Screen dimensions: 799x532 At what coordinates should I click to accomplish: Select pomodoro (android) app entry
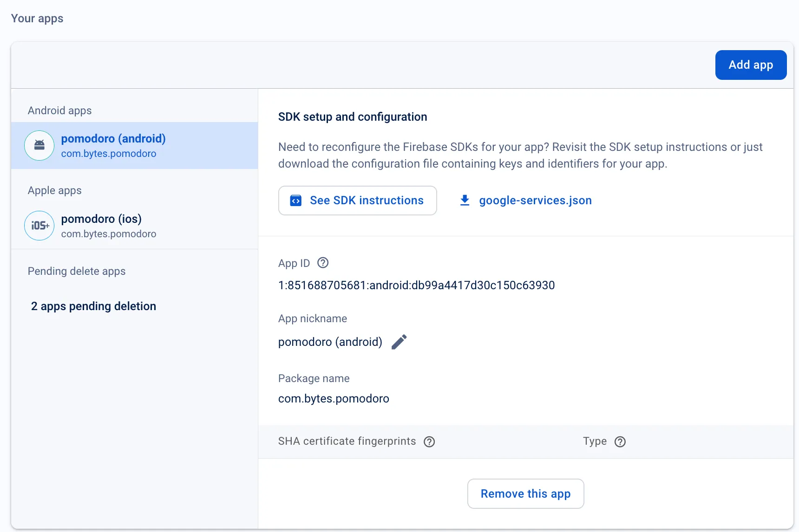click(x=134, y=145)
